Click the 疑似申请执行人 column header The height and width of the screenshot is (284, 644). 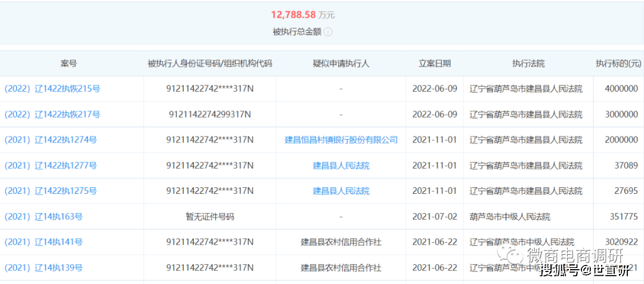tap(341, 63)
